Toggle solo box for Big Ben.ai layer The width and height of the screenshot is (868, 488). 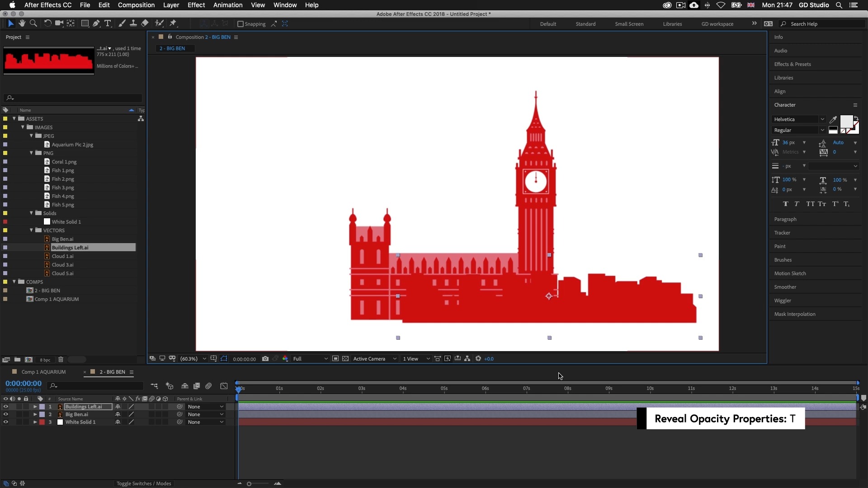click(x=19, y=414)
